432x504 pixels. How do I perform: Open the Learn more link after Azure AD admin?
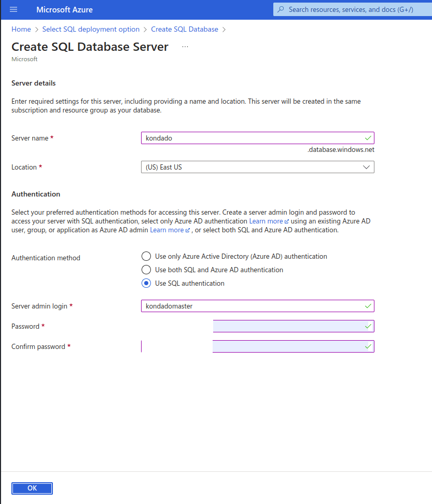(x=170, y=230)
